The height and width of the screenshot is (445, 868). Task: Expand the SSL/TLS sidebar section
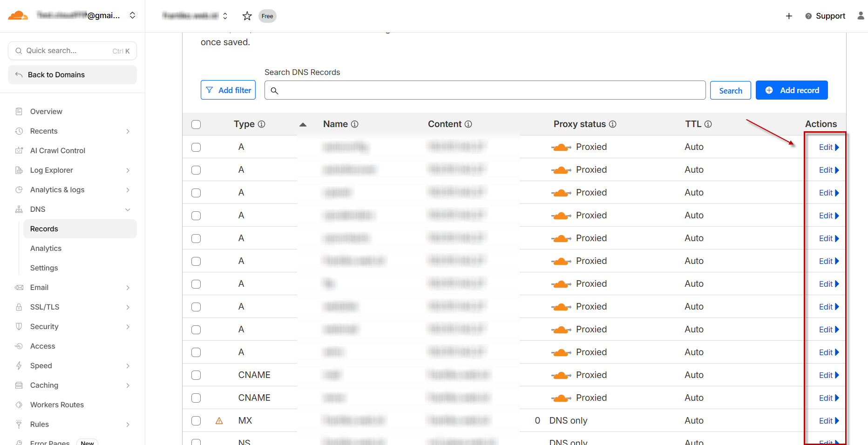[x=128, y=307]
